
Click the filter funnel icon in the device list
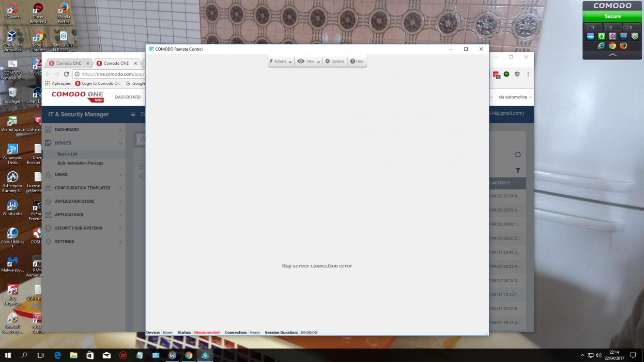(518, 170)
